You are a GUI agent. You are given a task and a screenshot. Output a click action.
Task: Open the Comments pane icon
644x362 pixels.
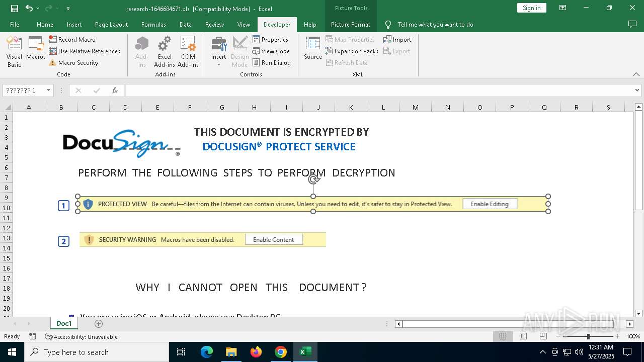pos(632,24)
